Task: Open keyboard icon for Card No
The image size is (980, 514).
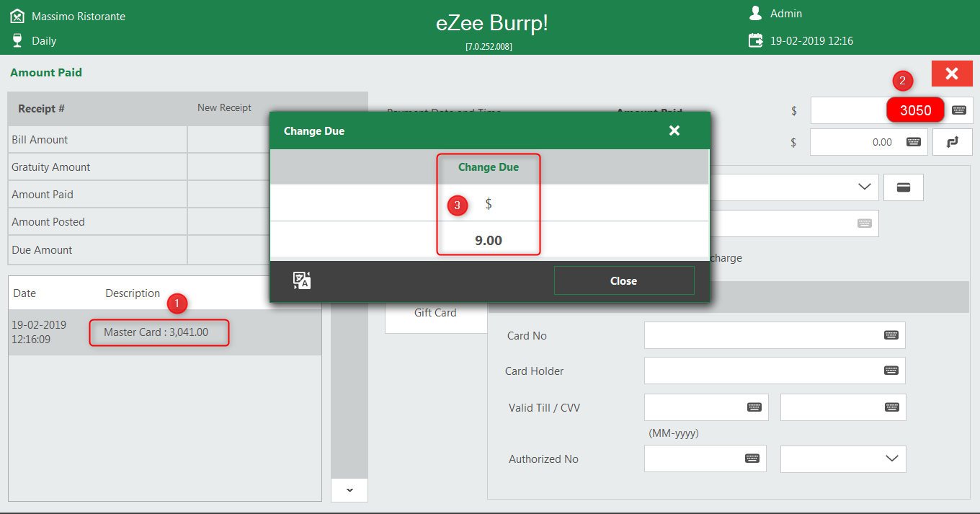Action: tap(891, 335)
